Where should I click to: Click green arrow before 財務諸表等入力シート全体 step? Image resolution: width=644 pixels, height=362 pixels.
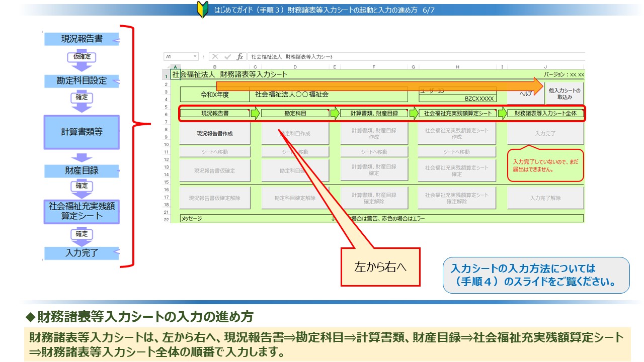[x=502, y=114]
